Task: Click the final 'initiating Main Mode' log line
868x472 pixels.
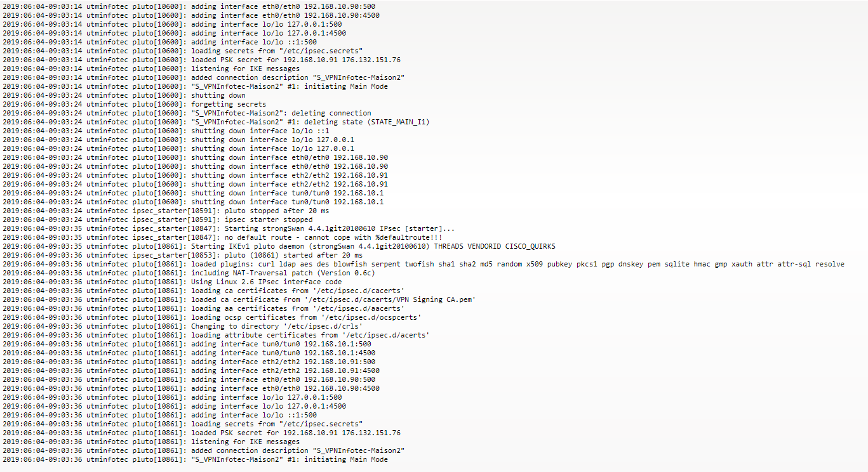Action: pyautogui.click(x=196, y=459)
